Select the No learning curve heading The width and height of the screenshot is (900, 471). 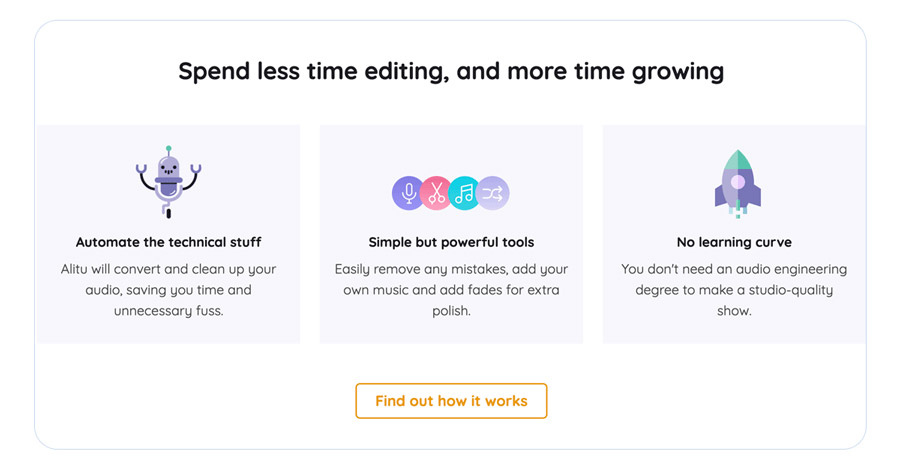pyautogui.click(x=734, y=242)
